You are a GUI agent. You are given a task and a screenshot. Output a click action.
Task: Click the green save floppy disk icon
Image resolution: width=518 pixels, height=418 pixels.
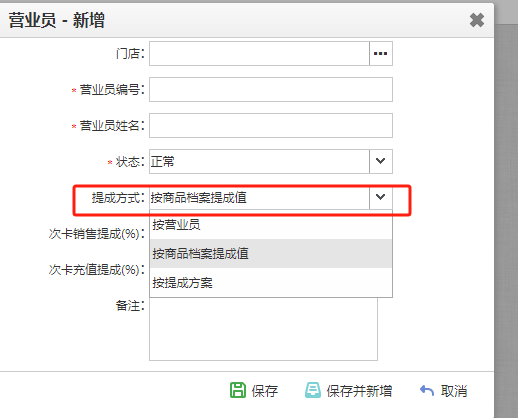coord(238,390)
